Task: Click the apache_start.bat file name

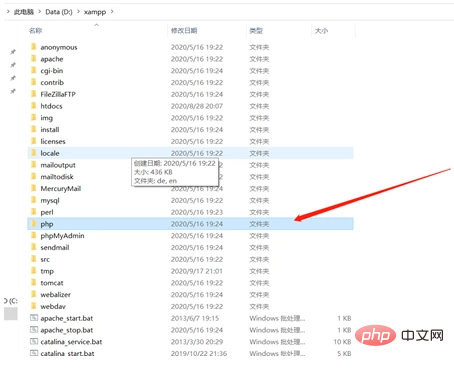Action: [67, 318]
